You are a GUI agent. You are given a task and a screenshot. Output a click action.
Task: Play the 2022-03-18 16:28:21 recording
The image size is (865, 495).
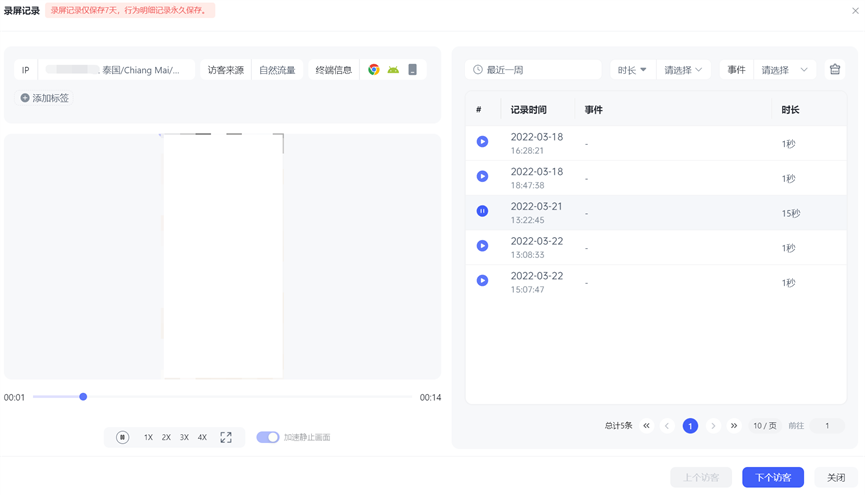coord(482,142)
